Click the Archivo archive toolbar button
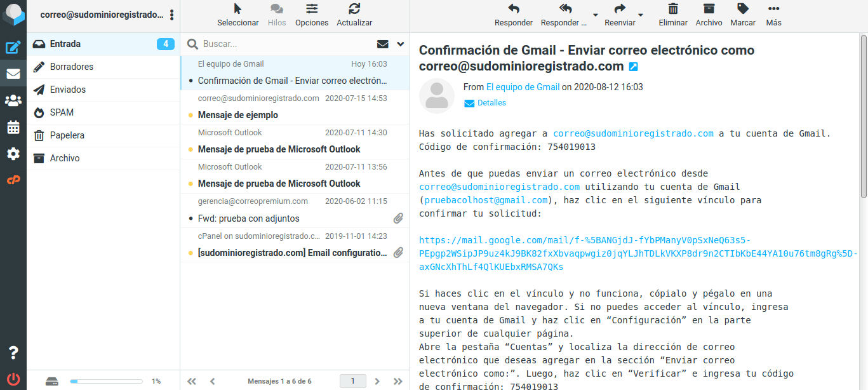 click(x=709, y=15)
